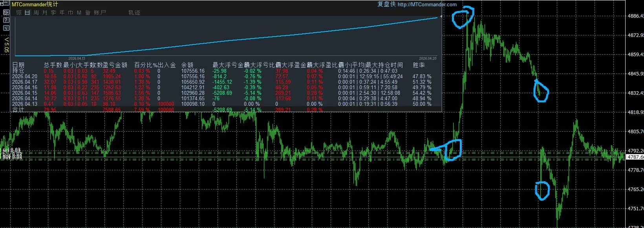
Task: Click the floating loss value -402.63
Action: (221, 88)
